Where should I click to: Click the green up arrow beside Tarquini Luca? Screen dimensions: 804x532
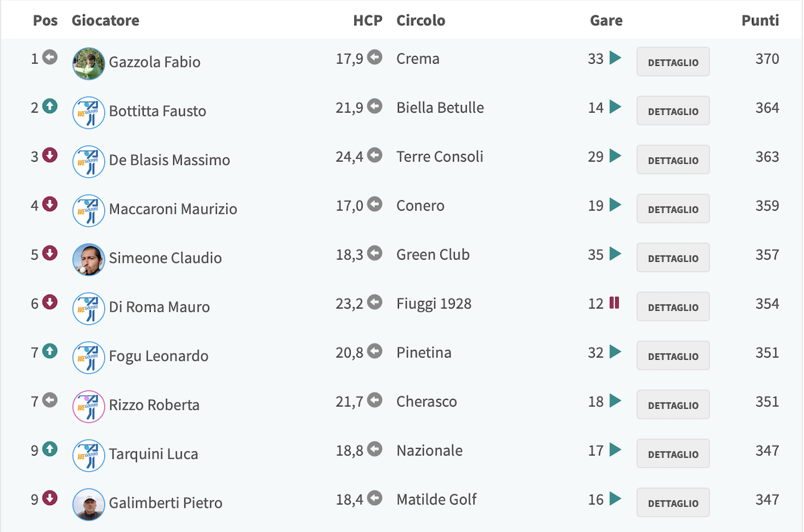click(x=50, y=450)
